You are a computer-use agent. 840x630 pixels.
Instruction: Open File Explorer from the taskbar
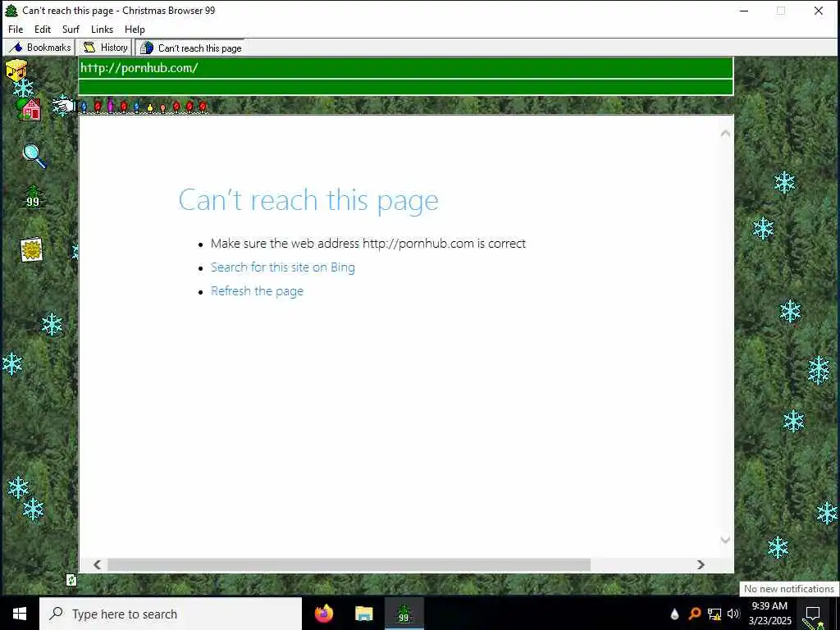[x=363, y=614]
